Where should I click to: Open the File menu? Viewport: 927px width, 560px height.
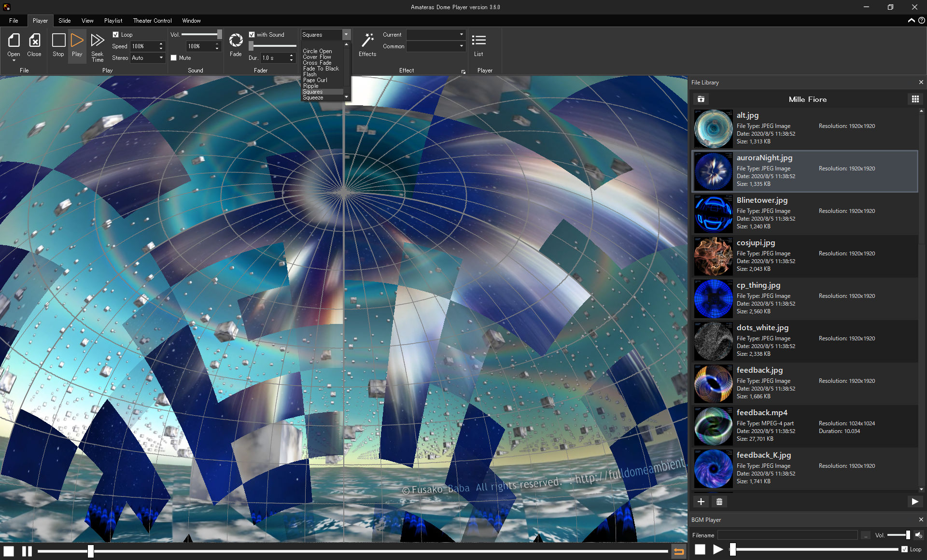point(14,21)
